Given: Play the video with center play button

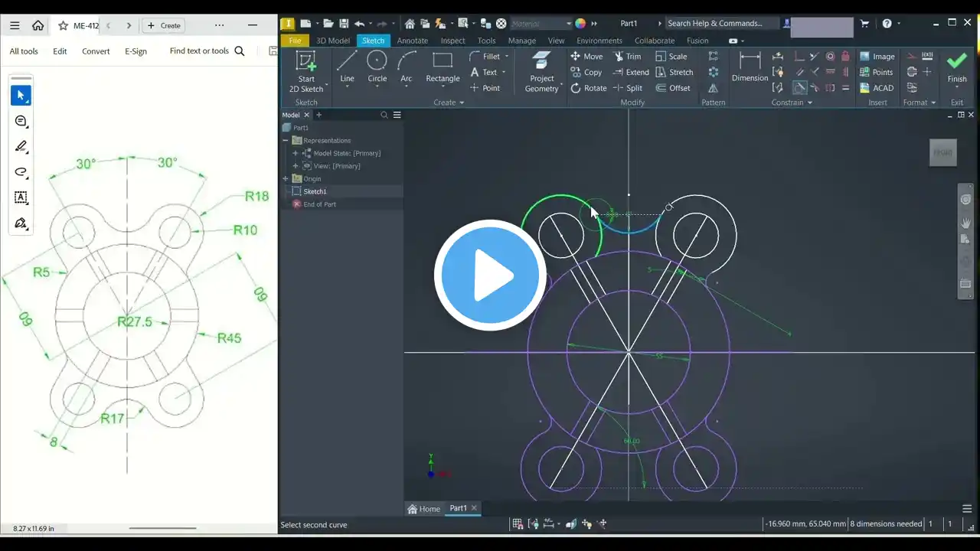Looking at the screenshot, I should pyautogui.click(x=490, y=275).
